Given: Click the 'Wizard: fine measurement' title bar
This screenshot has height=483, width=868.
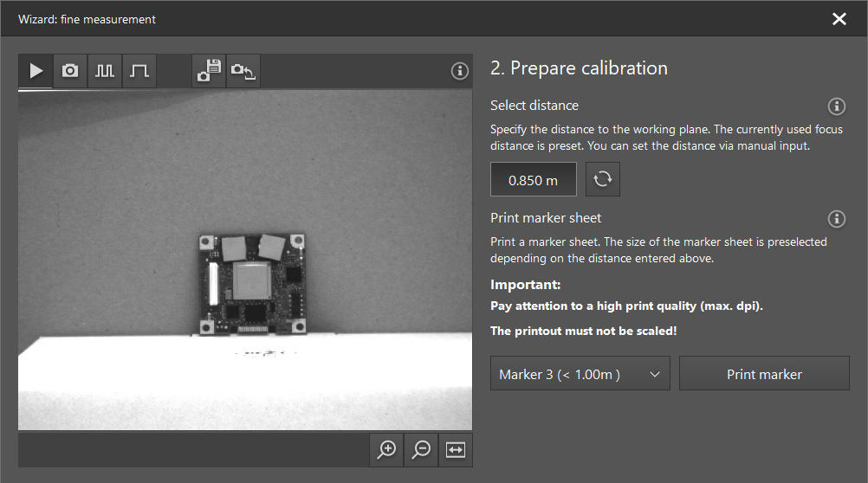Looking at the screenshot, I should [87, 18].
